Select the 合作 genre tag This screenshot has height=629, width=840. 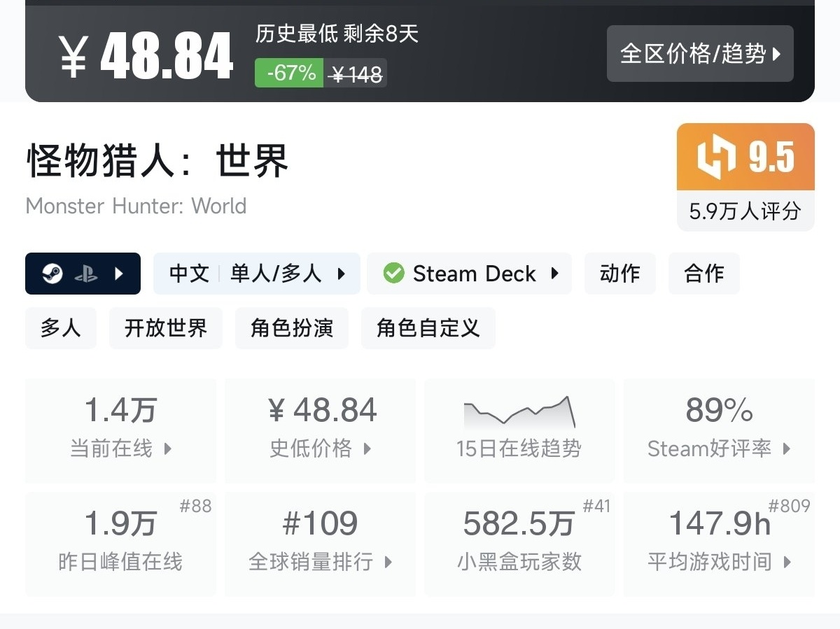tap(704, 274)
